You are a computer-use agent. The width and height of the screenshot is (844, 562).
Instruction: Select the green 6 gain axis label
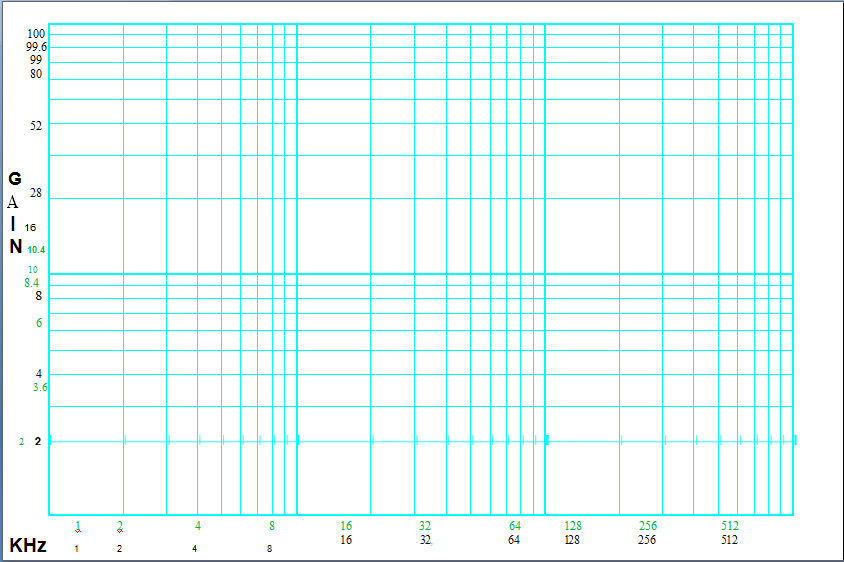pos(39,323)
